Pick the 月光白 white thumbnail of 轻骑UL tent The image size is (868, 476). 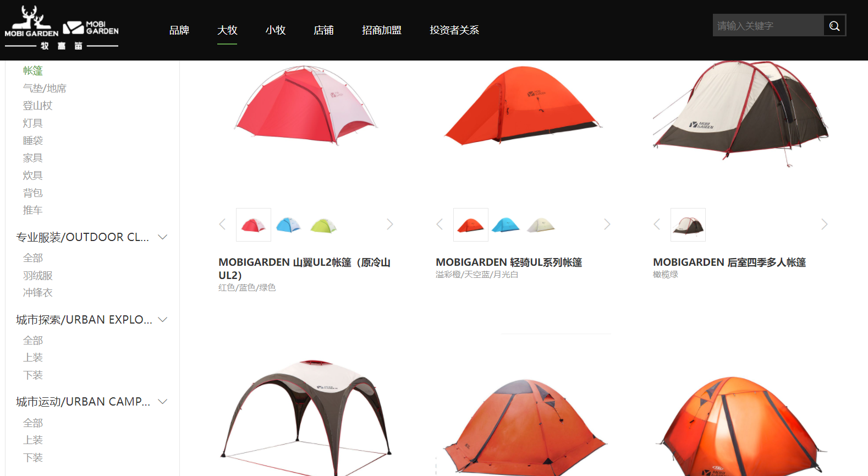tap(541, 225)
